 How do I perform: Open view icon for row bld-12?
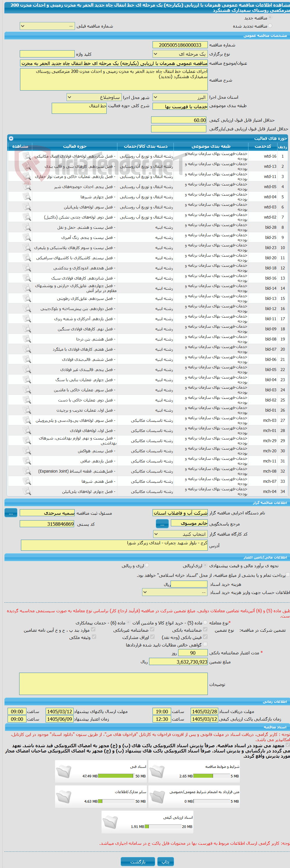(27, 308)
